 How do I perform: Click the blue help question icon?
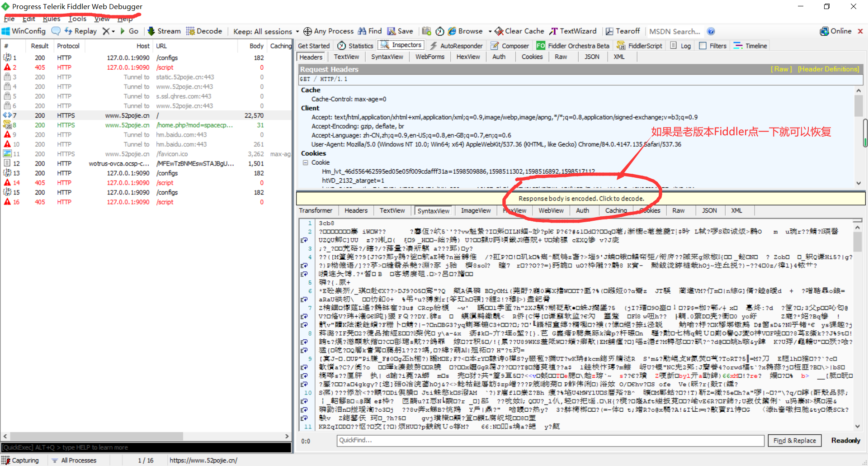pos(711,31)
